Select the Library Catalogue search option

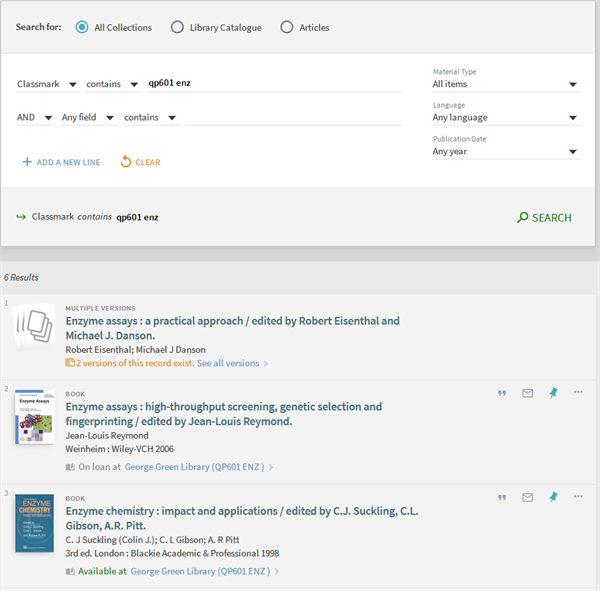177,27
